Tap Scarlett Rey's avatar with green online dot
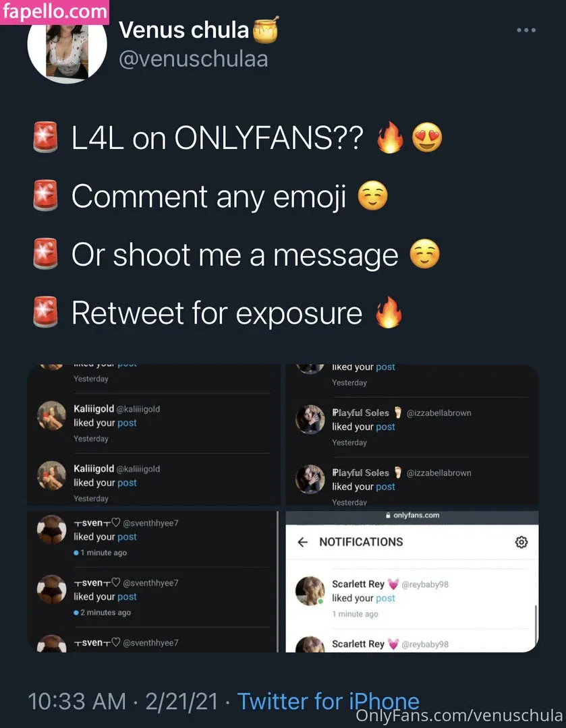Screen dimensions: 566x728 click(310, 591)
